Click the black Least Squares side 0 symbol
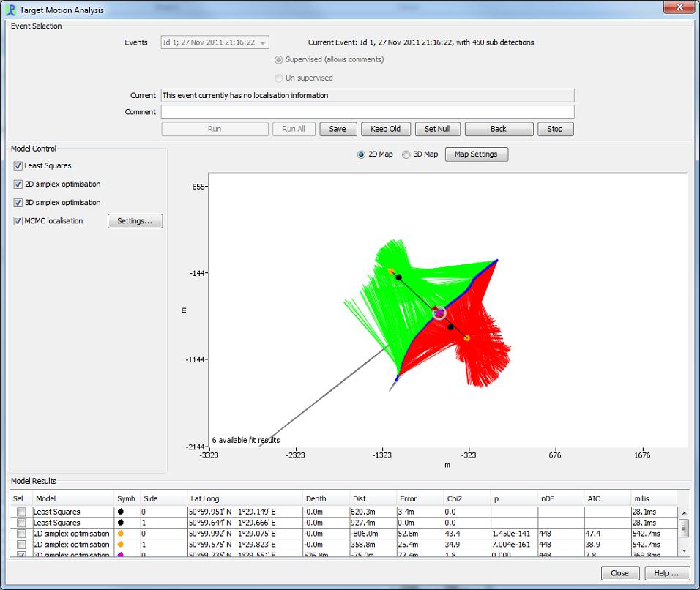The width and height of the screenshot is (700, 590). 121,512
